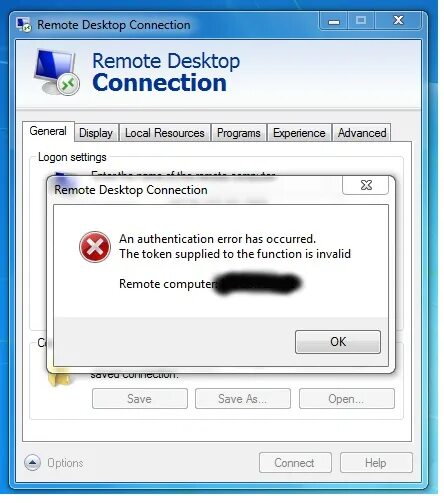The image size is (444, 503).
Task: Open the Advanced tab
Action: (x=362, y=133)
